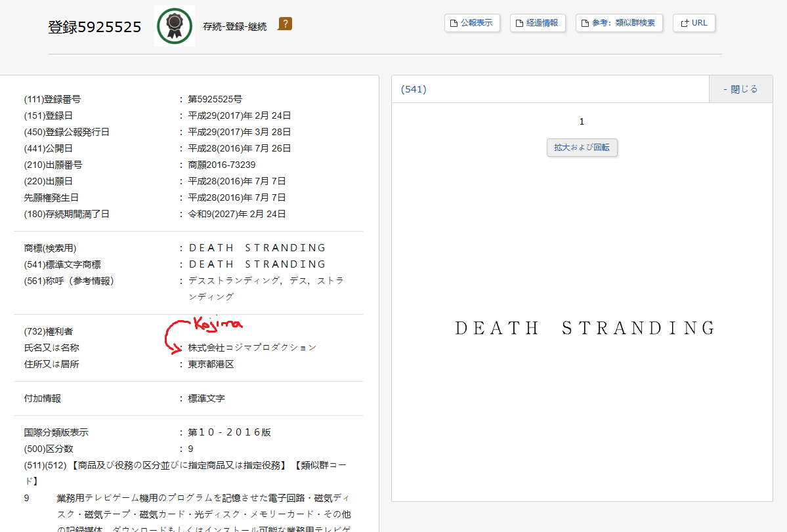Click application number 商願2016-73239
Image resolution: width=787 pixels, height=532 pixels.
point(222,165)
